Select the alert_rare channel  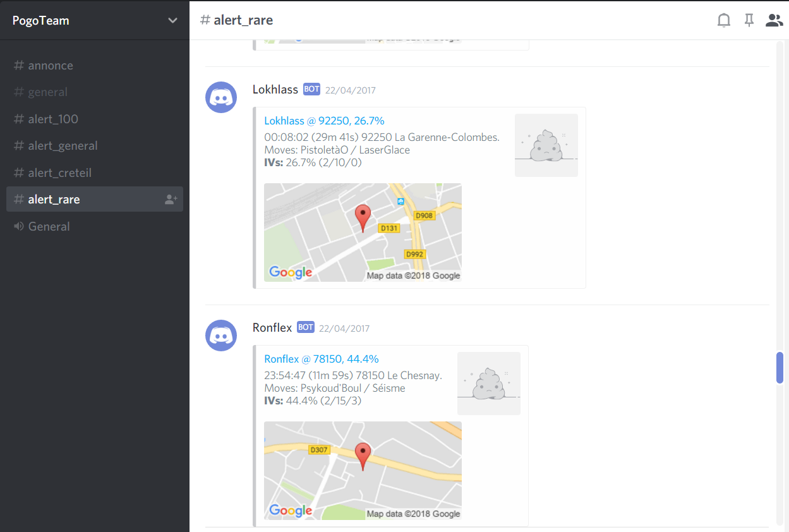pos(95,199)
